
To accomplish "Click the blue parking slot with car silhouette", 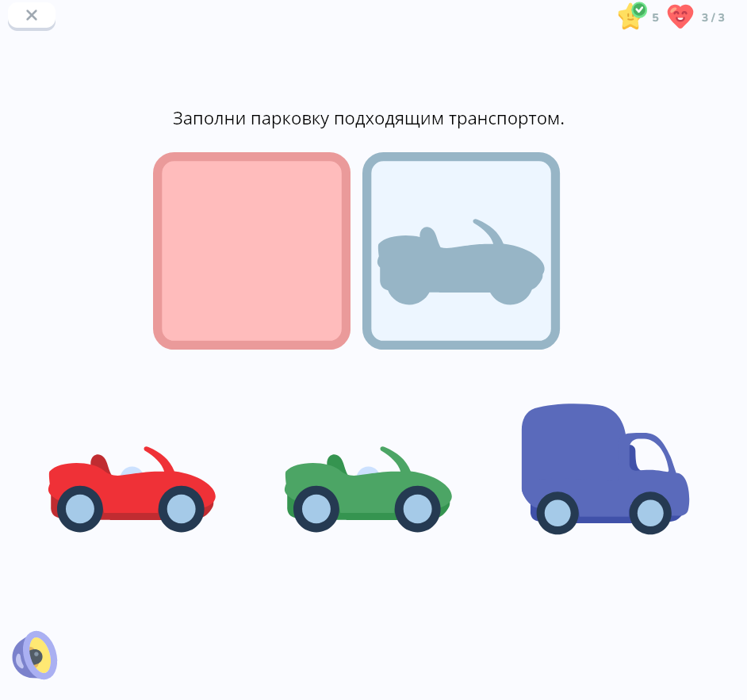I will pyautogui.click(x=462, y=251).
